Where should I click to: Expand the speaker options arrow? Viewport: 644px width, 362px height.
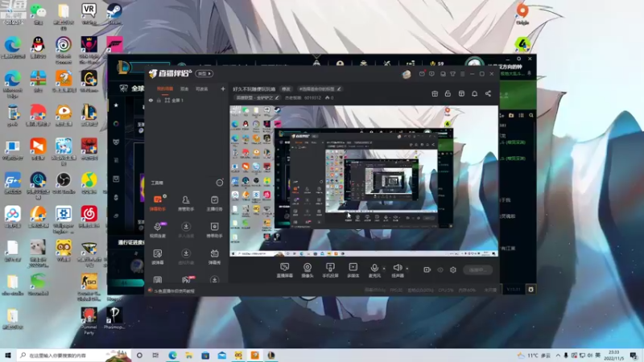[x=407, y=269]
